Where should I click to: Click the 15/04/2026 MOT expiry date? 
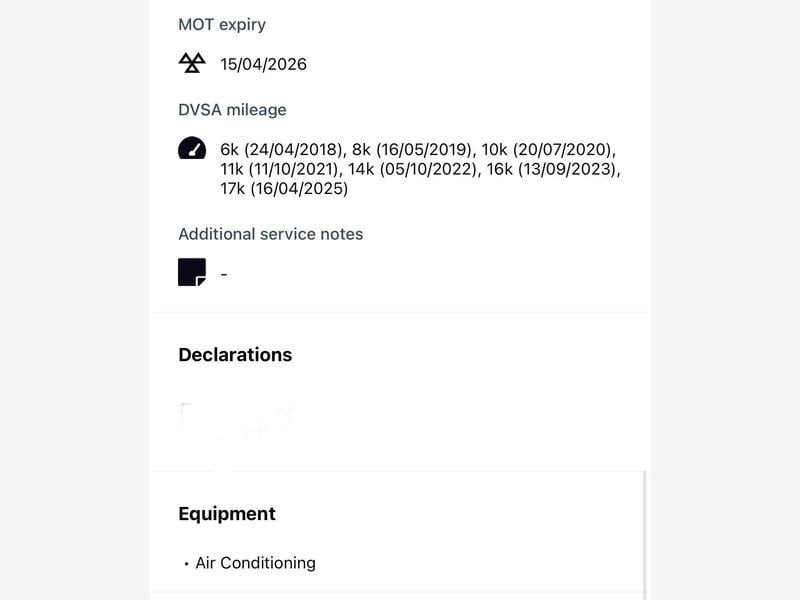coord(263,64)
